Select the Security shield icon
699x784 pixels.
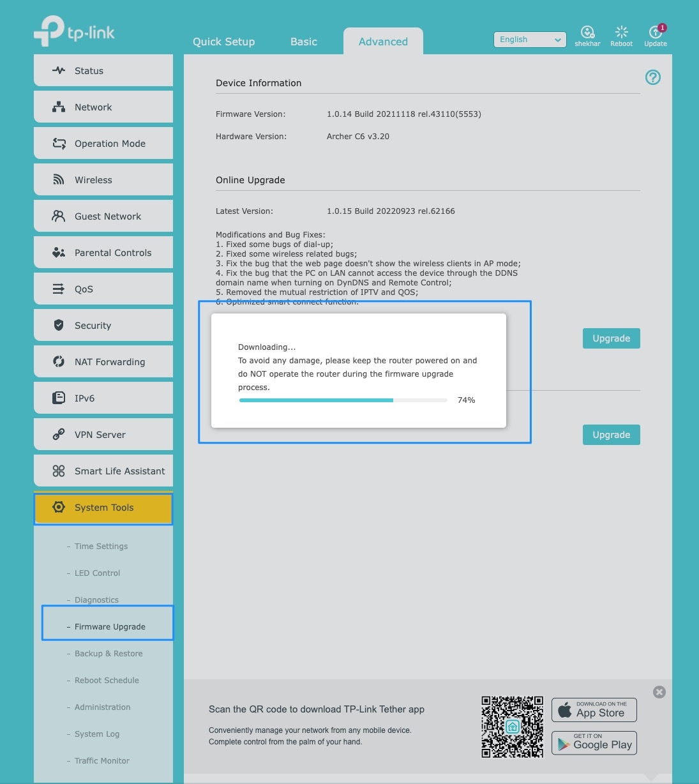pyautogui.click(x=59, y=325)
